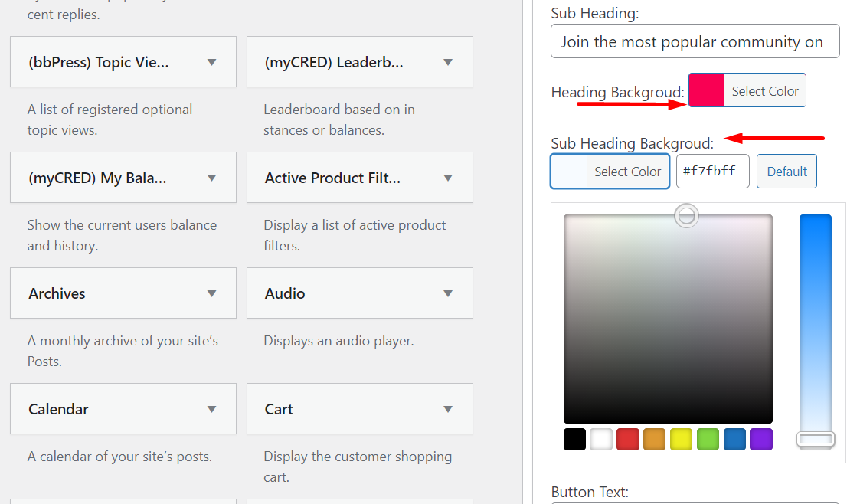847x504 pixels.
Task: Select the green preset color swatch
Action: pyautogui.click(x=708, y=439)
